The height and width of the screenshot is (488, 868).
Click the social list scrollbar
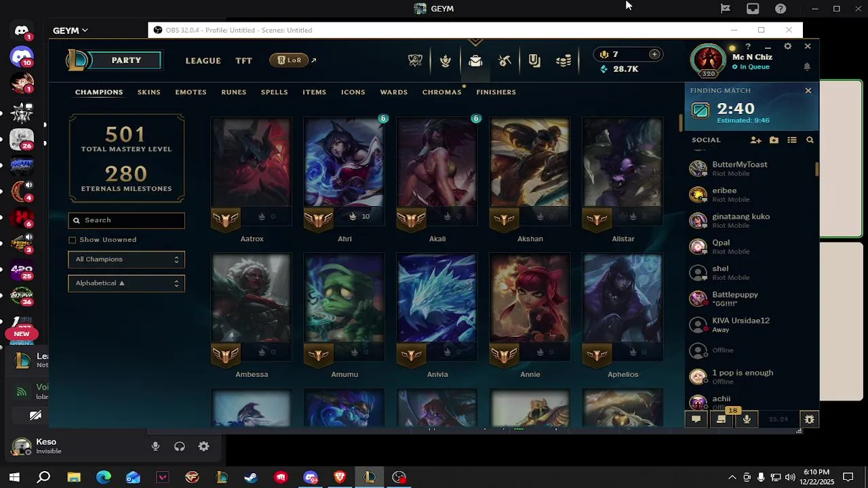[x=817, y=169]
